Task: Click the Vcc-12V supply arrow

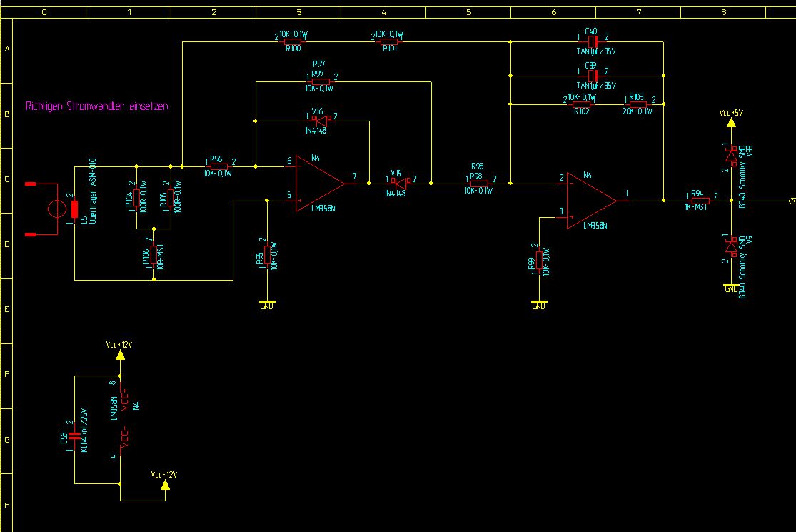Action: point(165,485)
